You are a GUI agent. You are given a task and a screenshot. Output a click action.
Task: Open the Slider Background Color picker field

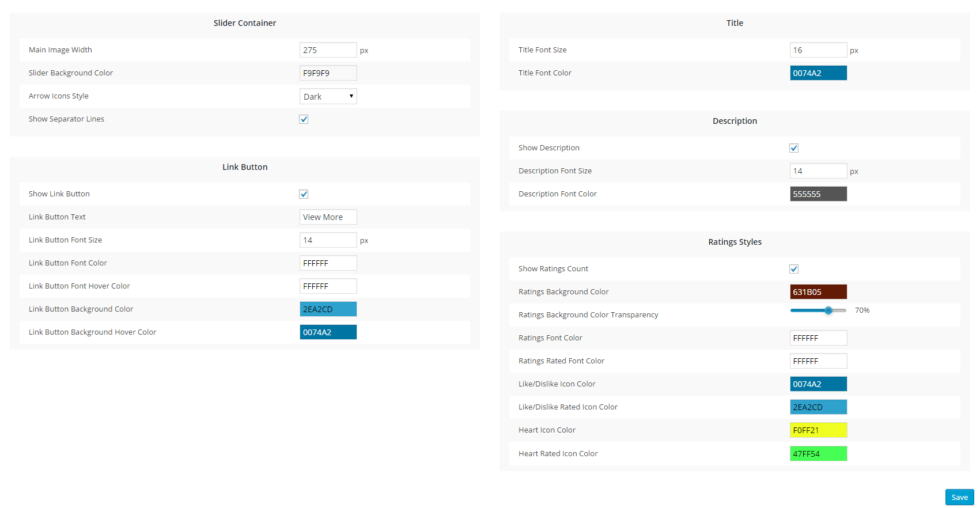click(x=328, y=73)
